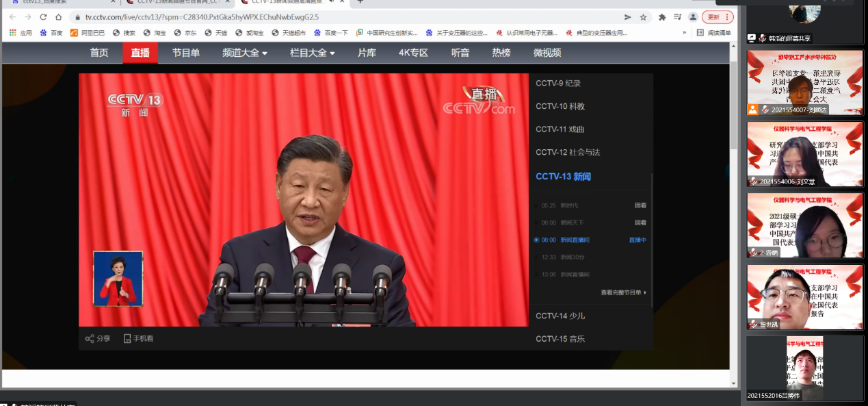Open the 应用 apps grid in bookmarks bar

13,32
